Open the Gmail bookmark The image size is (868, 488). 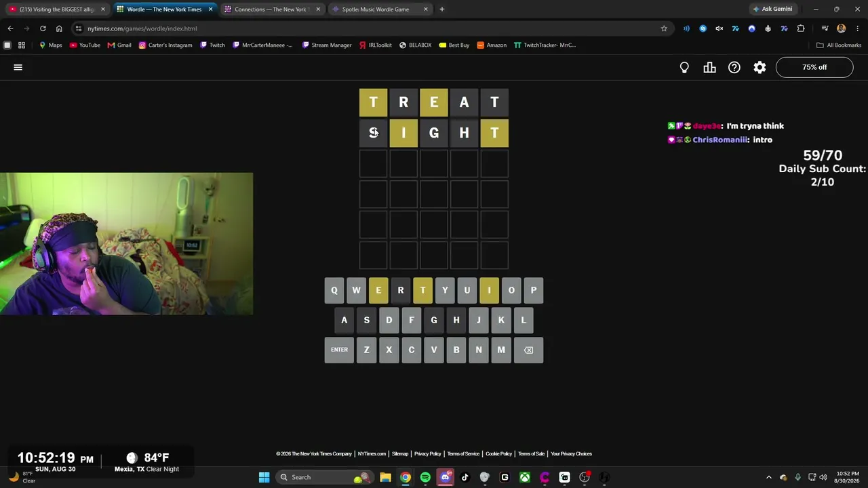pos(119,45)
